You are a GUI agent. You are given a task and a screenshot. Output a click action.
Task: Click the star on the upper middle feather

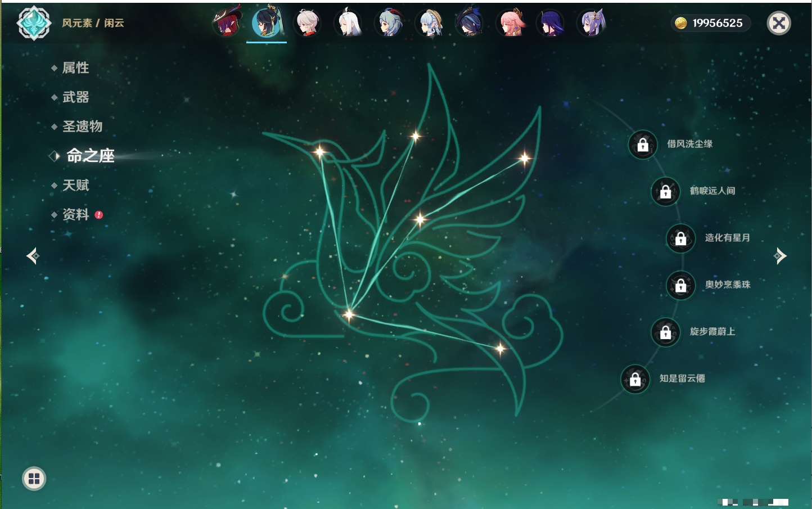click(x=416, y=136)
